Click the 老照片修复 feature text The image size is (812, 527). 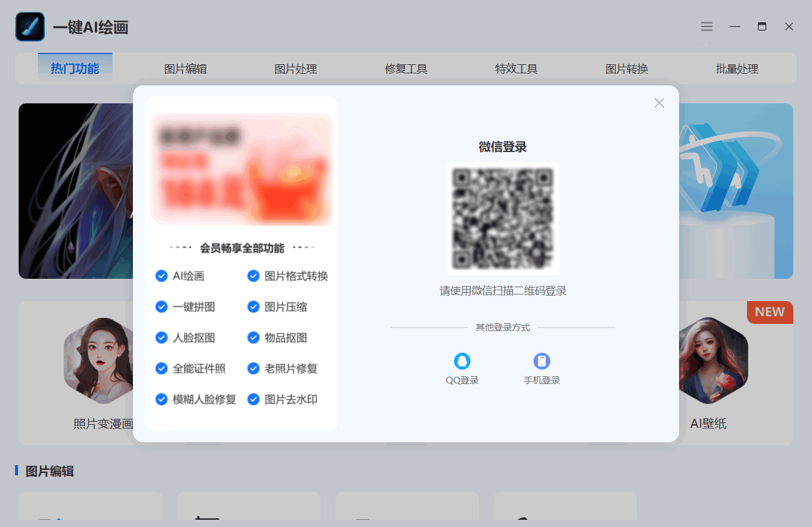(291, 368)
